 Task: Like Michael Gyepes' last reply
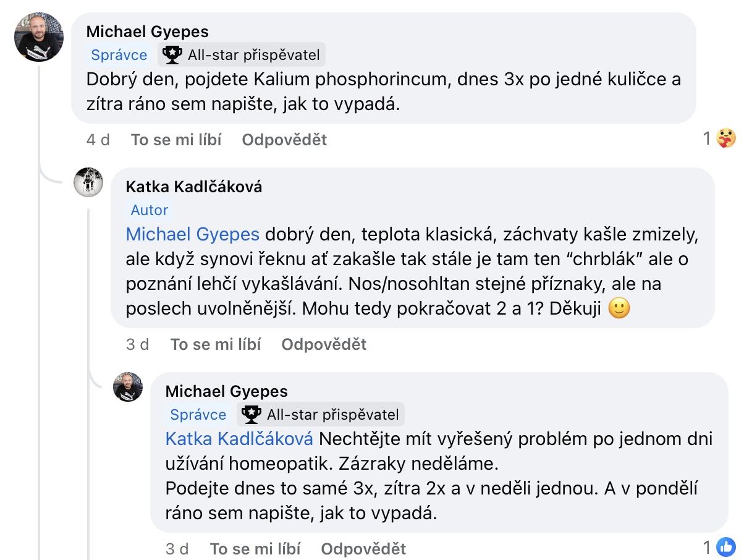pos(255,548)
